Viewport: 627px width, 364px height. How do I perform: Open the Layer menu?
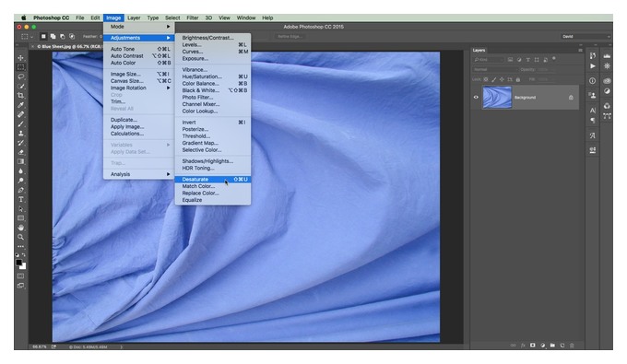coord(134,18)
